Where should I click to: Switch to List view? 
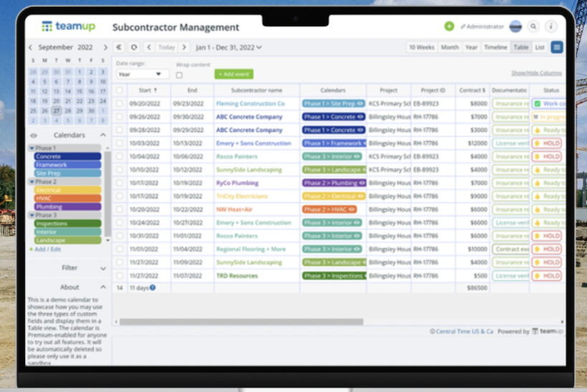point(540,47)
